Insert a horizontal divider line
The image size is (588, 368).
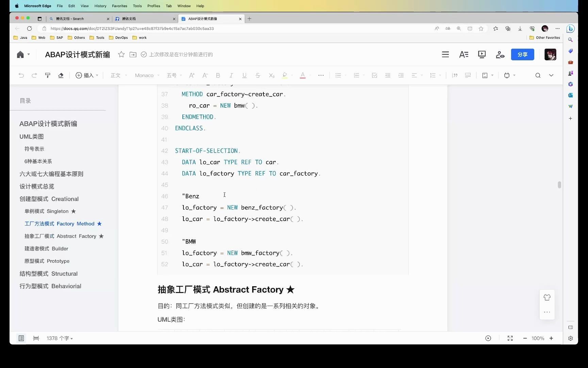468,75
